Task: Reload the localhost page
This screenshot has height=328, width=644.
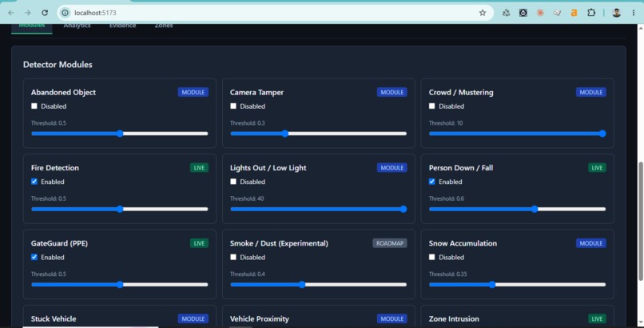Action: click(x=45, y=13)
